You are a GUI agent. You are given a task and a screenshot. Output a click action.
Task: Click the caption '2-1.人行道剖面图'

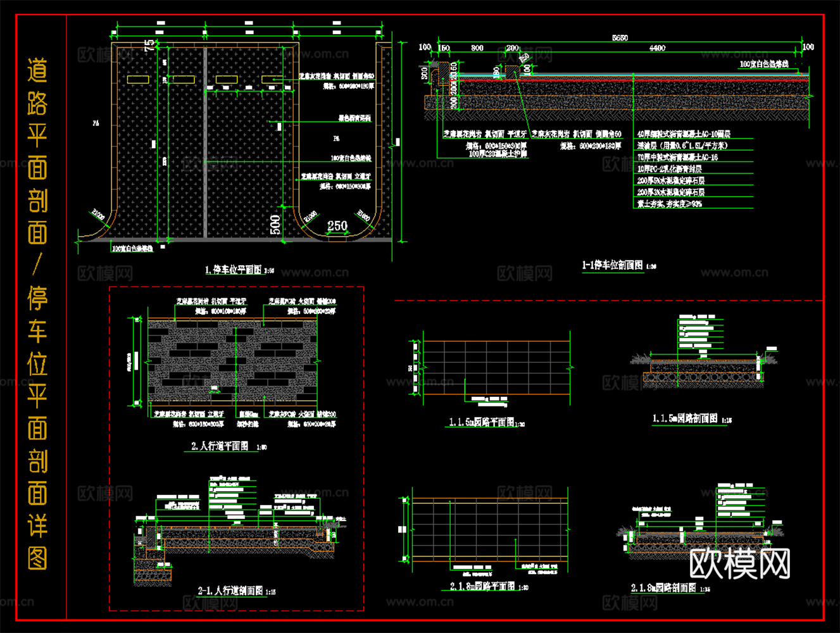(x=230, y=591)
